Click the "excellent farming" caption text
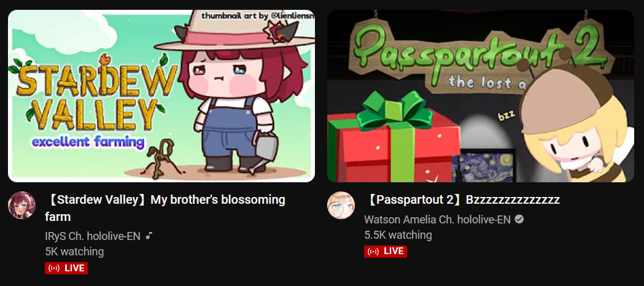This screenshot has height=286, width=644. point(88,142)
